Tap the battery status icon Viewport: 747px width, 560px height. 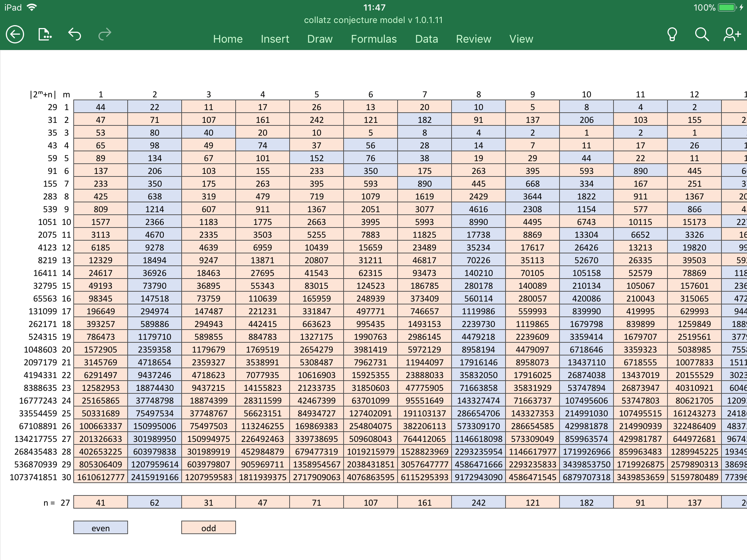[x=727, y=8]
